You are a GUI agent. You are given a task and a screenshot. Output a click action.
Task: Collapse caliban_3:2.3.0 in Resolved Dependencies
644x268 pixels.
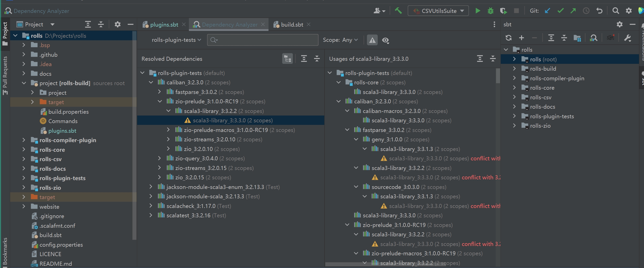pos(151,82)
